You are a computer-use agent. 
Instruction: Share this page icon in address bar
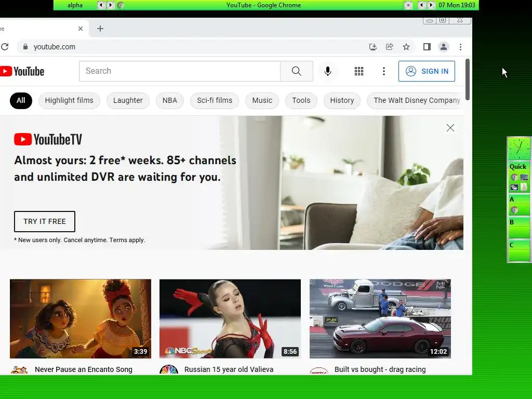pyautogui.click(x=390, y=47)
